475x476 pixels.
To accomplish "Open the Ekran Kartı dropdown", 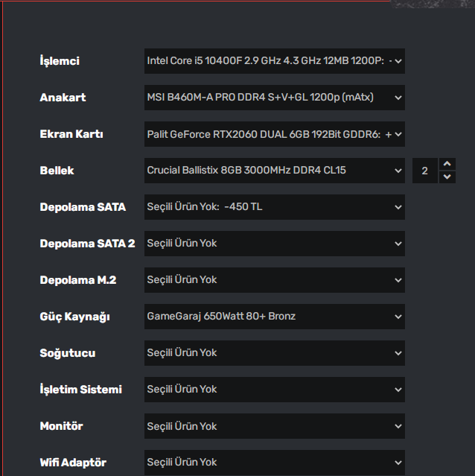I will [274, 134].
